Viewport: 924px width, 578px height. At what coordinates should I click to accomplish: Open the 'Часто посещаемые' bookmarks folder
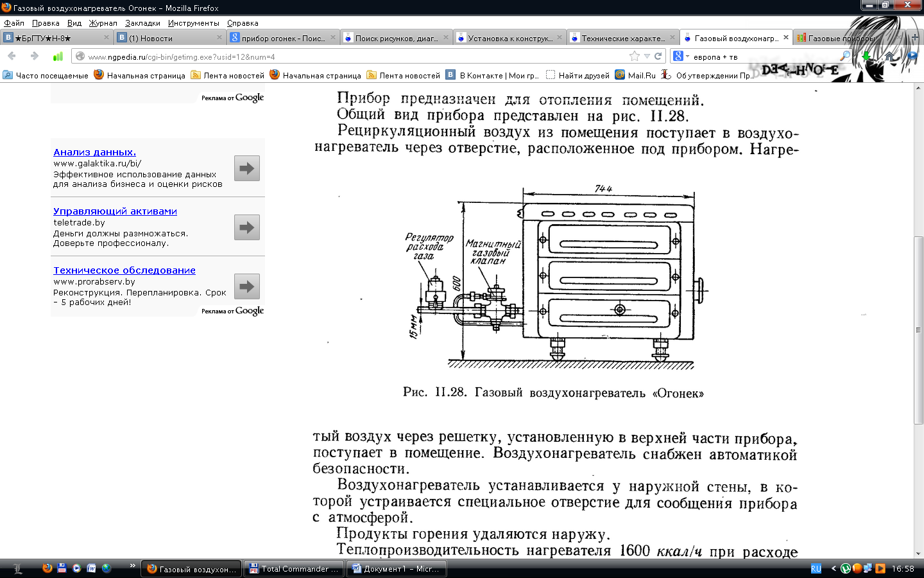coord(46,75)
